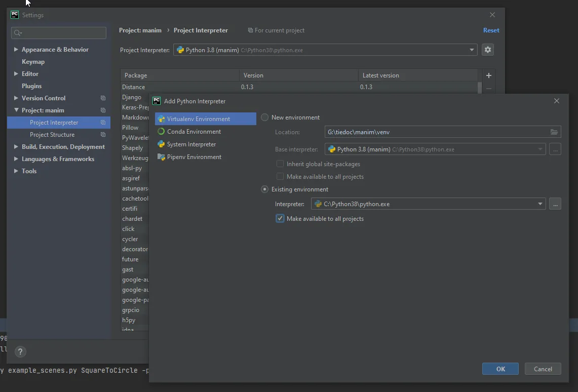Image resolution: width=578 pixels, height=392 pixels.
Task: Select Conda Environment tab
Action: click(205, 132)
